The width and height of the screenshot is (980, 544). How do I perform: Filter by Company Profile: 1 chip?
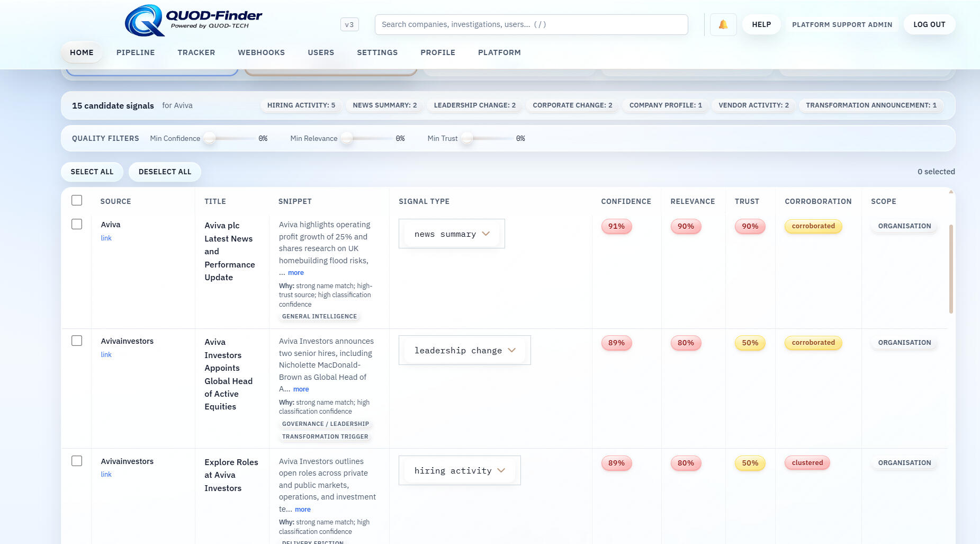tap(666, 105)
